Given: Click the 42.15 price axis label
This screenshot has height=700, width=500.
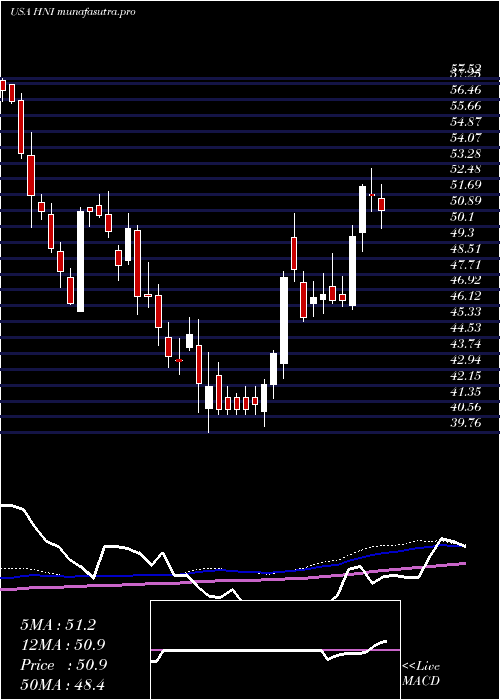Looking at the screenshot, I should pyautogui.click(x=465, y=375).
